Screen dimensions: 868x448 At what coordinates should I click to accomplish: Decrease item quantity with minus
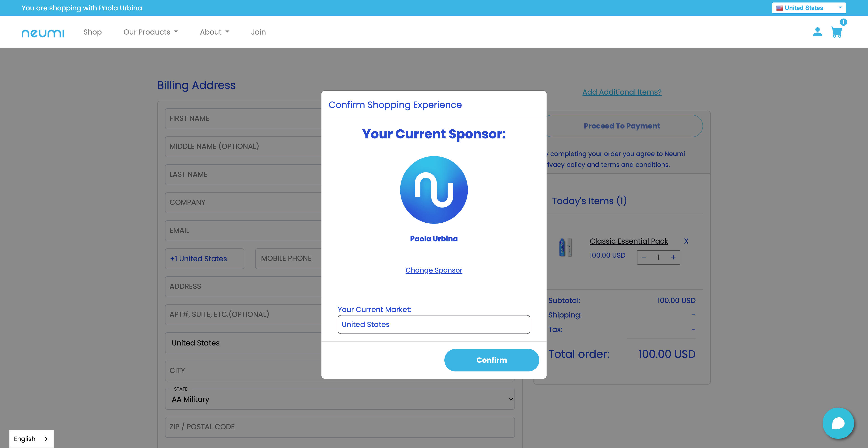pos(644,257)
